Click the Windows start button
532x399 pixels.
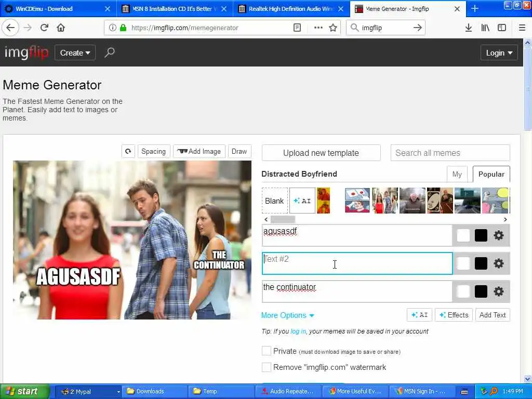coord(24,392)
